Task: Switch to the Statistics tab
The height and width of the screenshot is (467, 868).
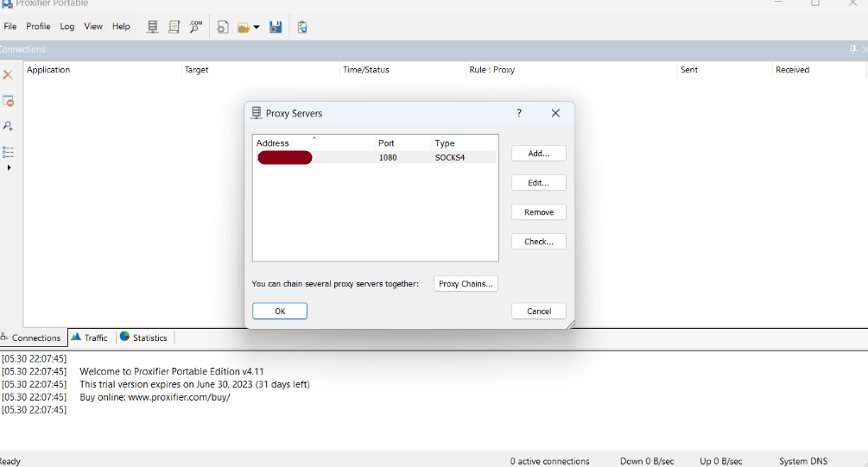Action: tap(143, 338)
